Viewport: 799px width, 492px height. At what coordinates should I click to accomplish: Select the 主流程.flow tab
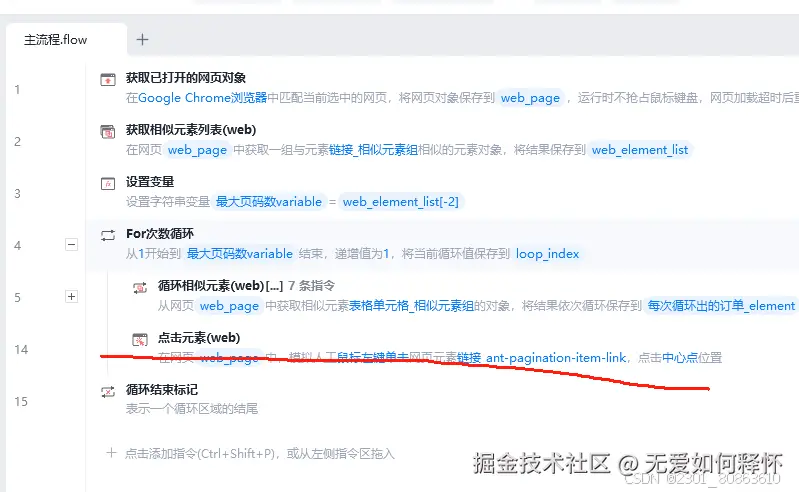pos(66,40)
